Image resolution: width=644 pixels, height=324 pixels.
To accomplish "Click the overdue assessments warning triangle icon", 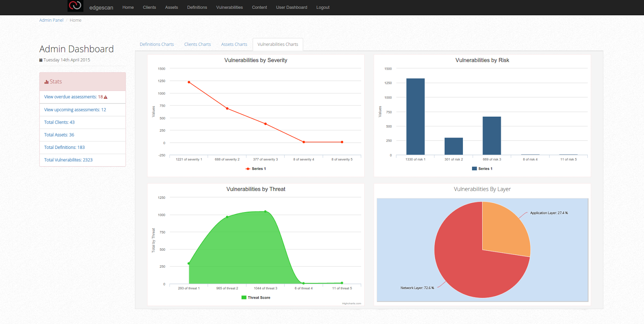I will pyautogui.click(x=105, y=97).
